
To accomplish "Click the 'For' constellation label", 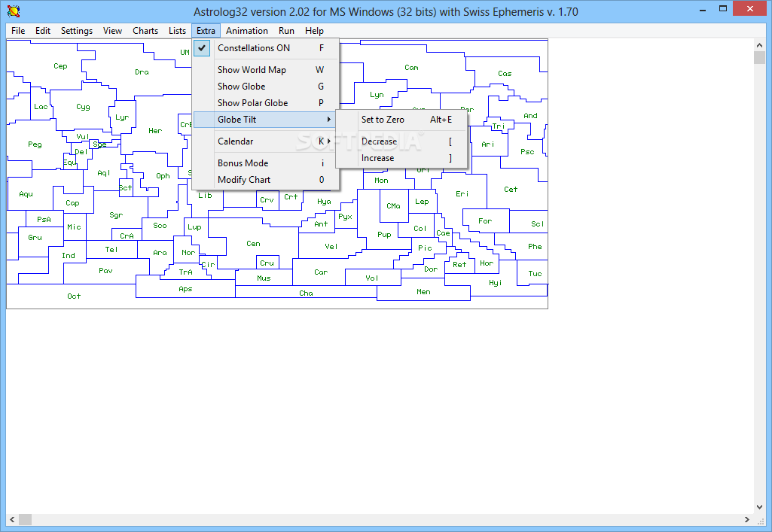I will click(x=485, y=220).
